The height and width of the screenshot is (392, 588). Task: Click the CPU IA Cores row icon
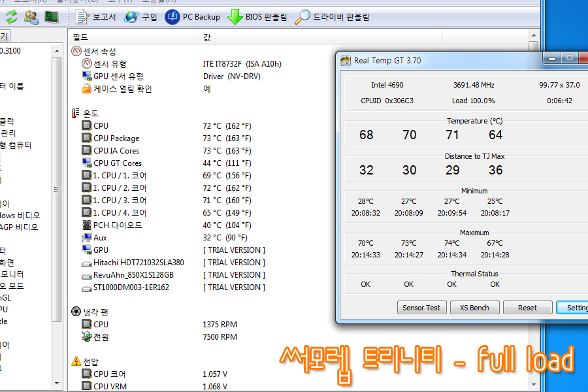[x=87, y=150]
